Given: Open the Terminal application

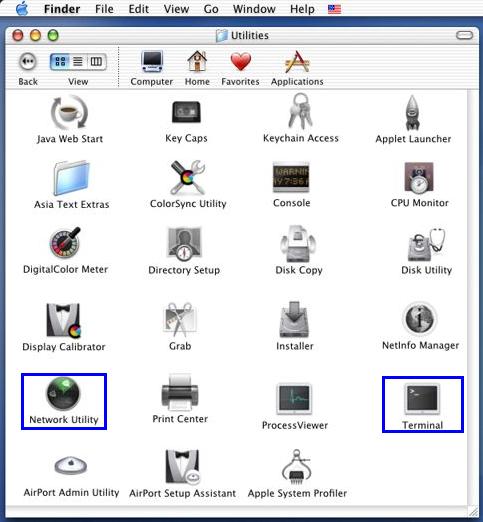Looking at the screenshot, I should pyautogui.click(x=422, y=398).
